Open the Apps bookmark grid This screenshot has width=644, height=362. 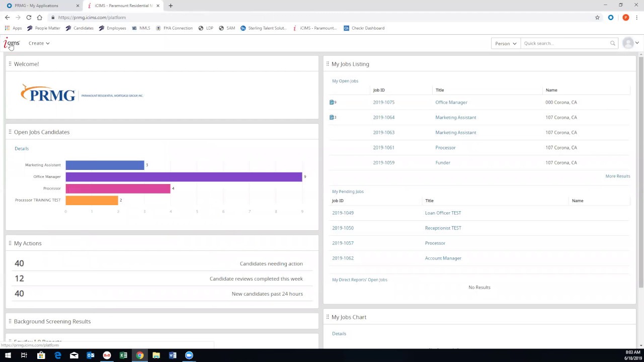(14, 28)
